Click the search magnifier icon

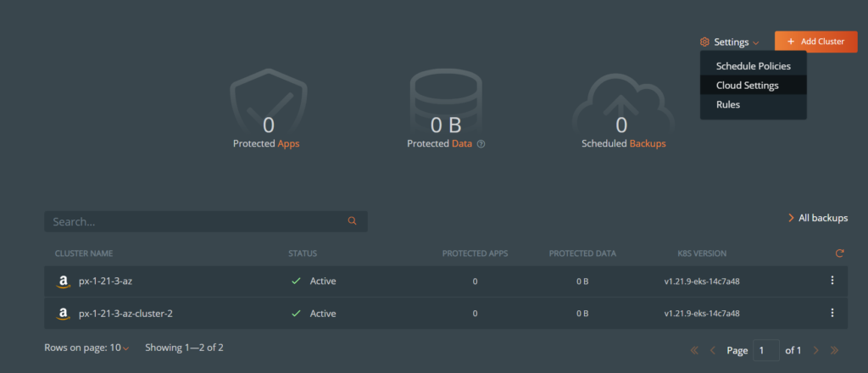click(x=353, y=221)
